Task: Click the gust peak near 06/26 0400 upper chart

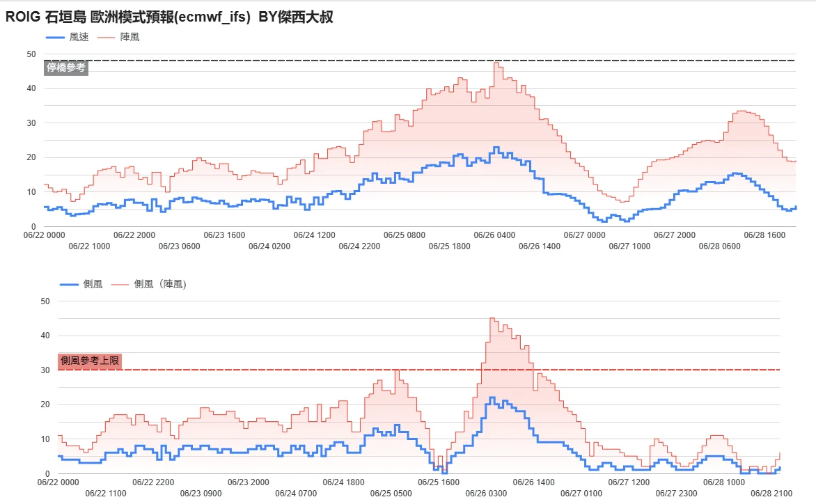Action: click(x=496, y=63)
